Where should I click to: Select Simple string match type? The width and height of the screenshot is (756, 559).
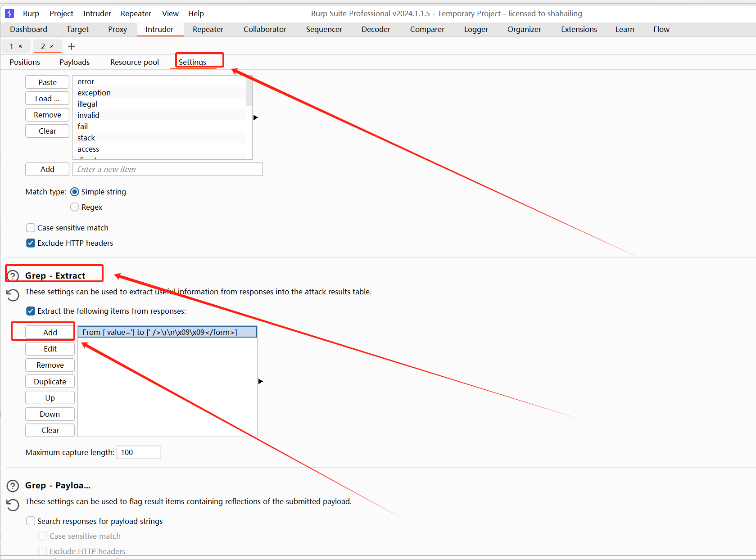[75, 192]
